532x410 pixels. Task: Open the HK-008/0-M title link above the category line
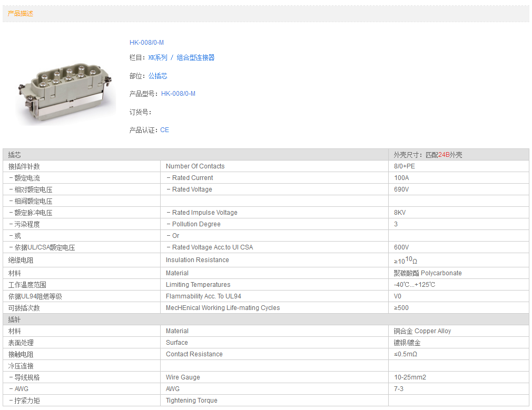coord(146,43)
